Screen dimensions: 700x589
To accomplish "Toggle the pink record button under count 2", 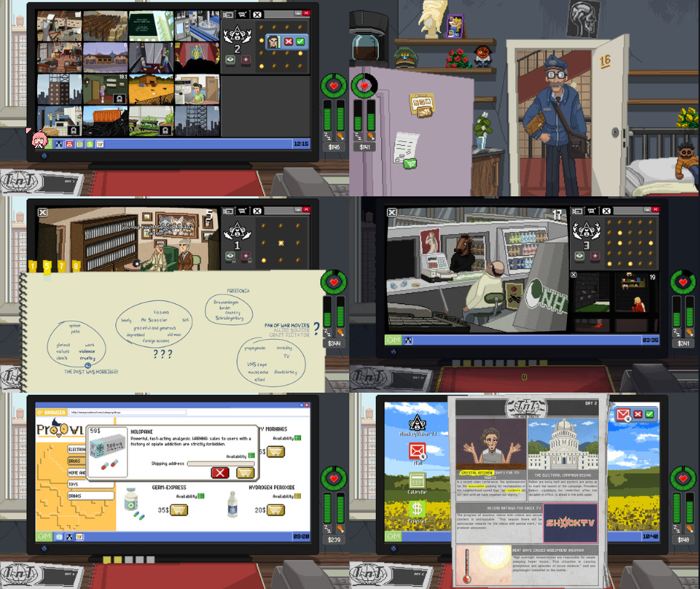I will [x=245, y=59].
